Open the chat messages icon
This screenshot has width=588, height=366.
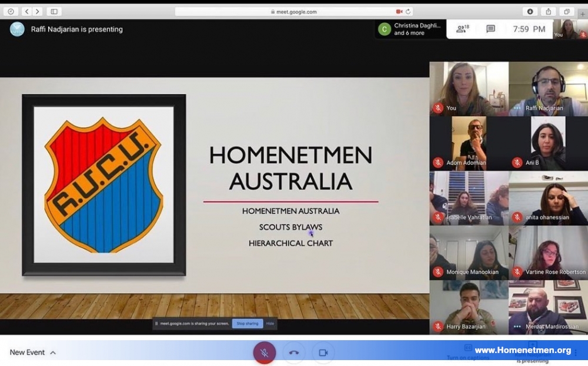point(490,29)
